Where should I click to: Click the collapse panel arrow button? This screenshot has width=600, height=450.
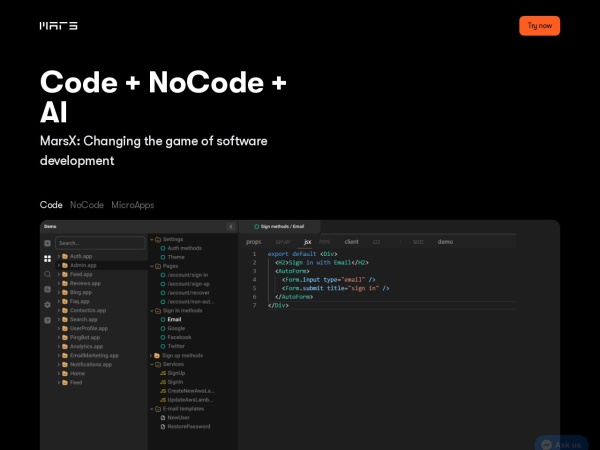coord(232,227)
